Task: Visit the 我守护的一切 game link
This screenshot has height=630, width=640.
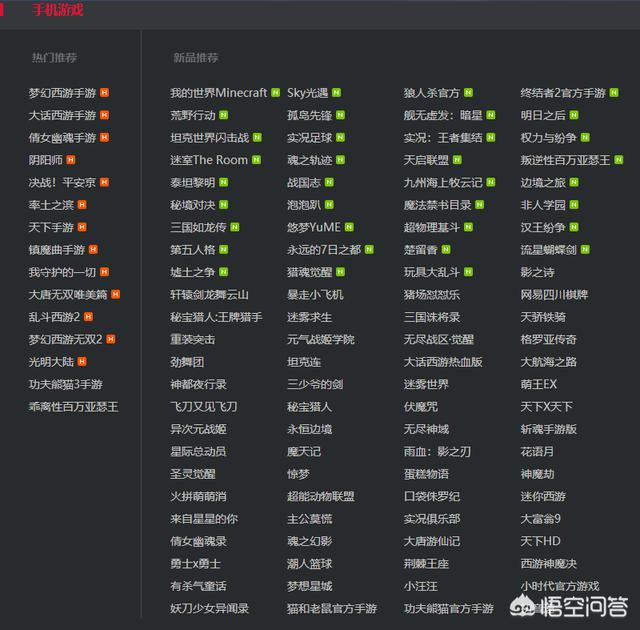Action: [62, 272]
